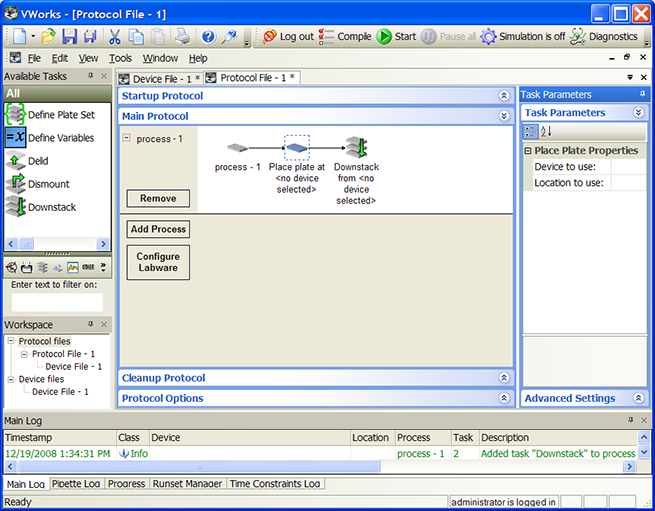Click the task filter text field
The height and width of the screenshot is (511, 655).
(x=57, y=302)
